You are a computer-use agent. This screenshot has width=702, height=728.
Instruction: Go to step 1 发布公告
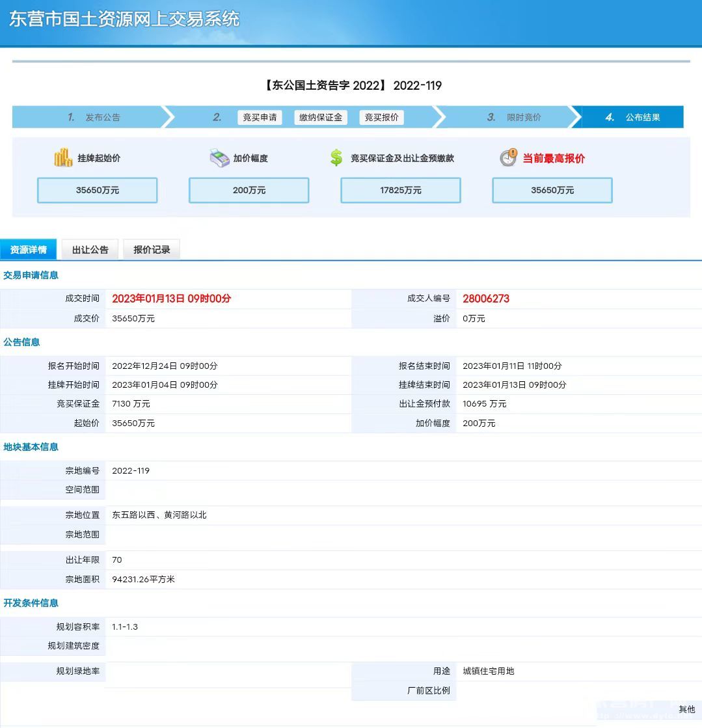94,117
